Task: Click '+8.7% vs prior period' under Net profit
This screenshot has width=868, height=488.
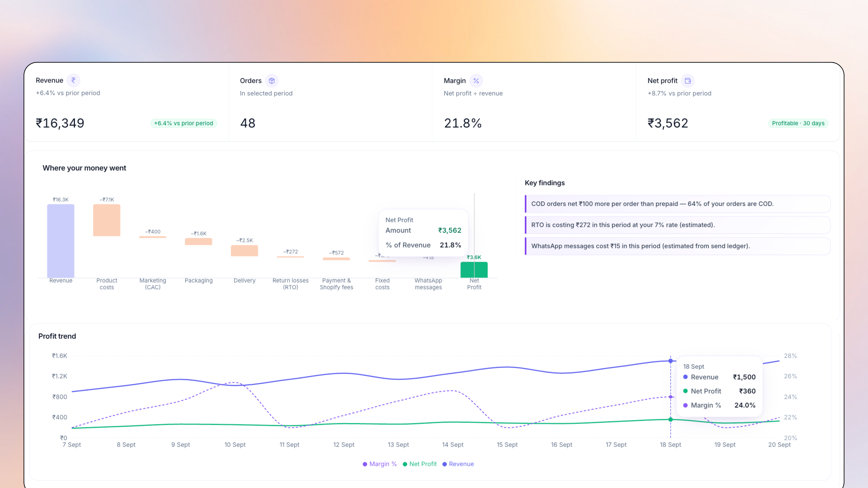Action: coord(679,93)
